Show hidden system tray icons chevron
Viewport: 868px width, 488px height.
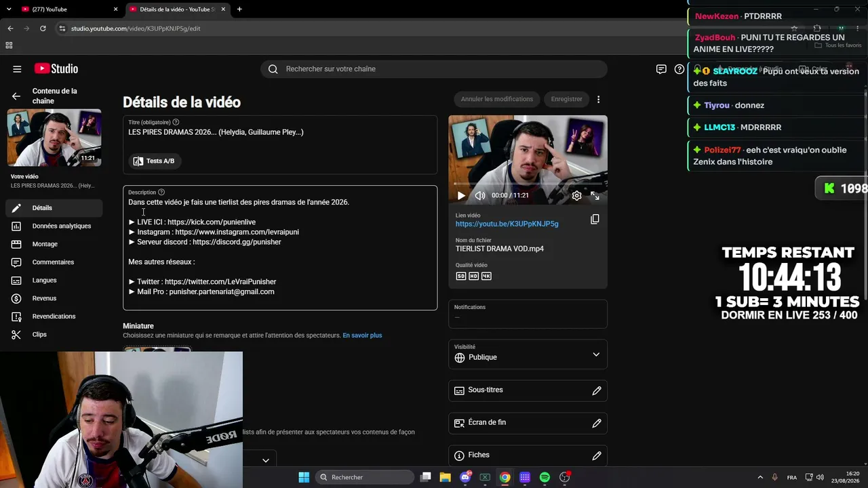pos(760,477)
